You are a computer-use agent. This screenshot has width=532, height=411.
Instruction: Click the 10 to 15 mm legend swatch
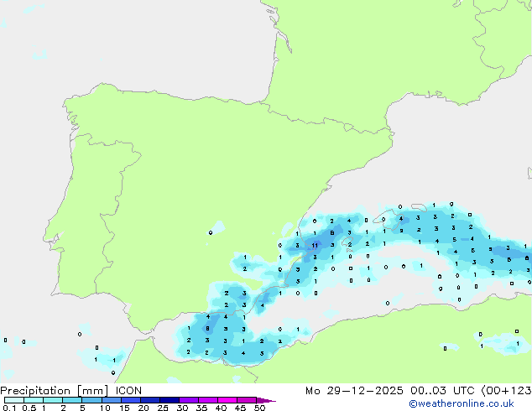(x=112, y=400)
